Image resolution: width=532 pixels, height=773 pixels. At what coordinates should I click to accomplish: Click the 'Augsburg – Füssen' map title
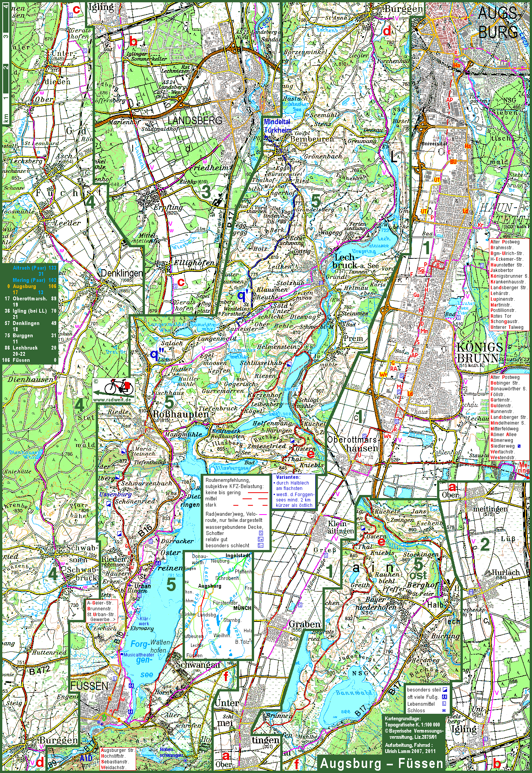[381, 763]
